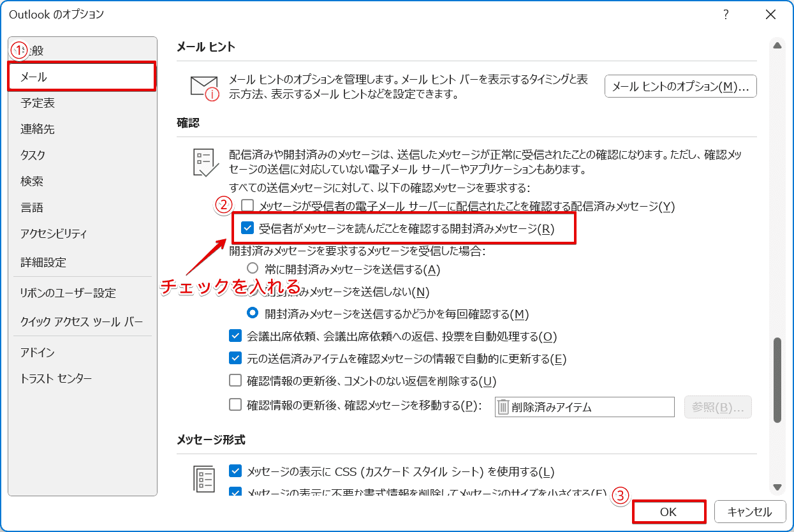This screenshot has height=532, width=794.
Task: Click the scroll down arrow of options pane
Action: pyautogui.click(x=777, y=487)
